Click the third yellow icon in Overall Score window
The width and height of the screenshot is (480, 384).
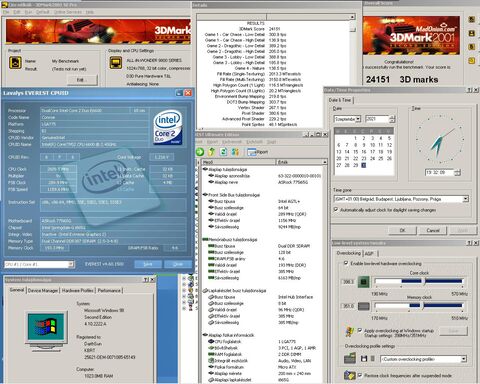tap(472, 47)
